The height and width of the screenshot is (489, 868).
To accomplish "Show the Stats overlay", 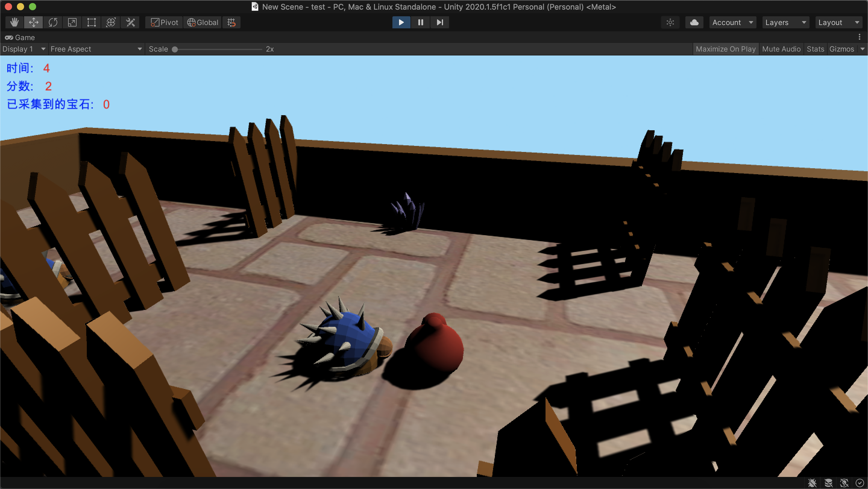I will 815,49.
